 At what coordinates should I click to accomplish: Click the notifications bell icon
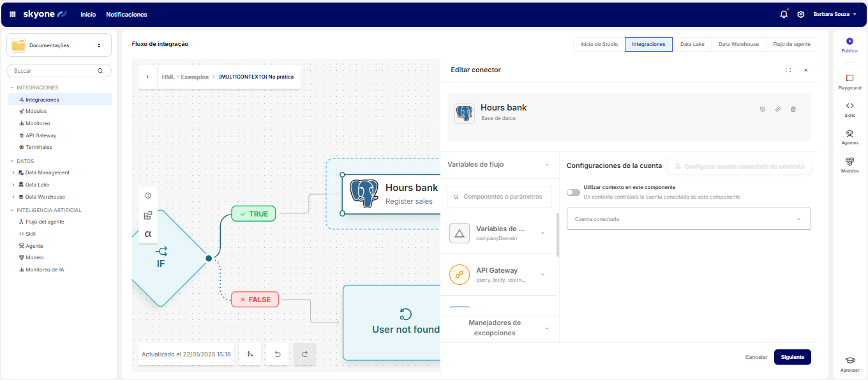pyautogui.click(x=784, y=14)
